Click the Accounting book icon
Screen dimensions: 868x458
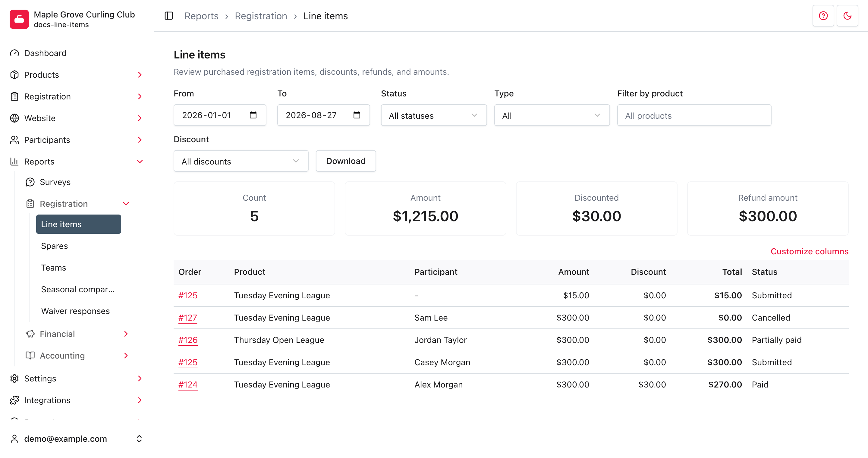(x=30, y=356)
